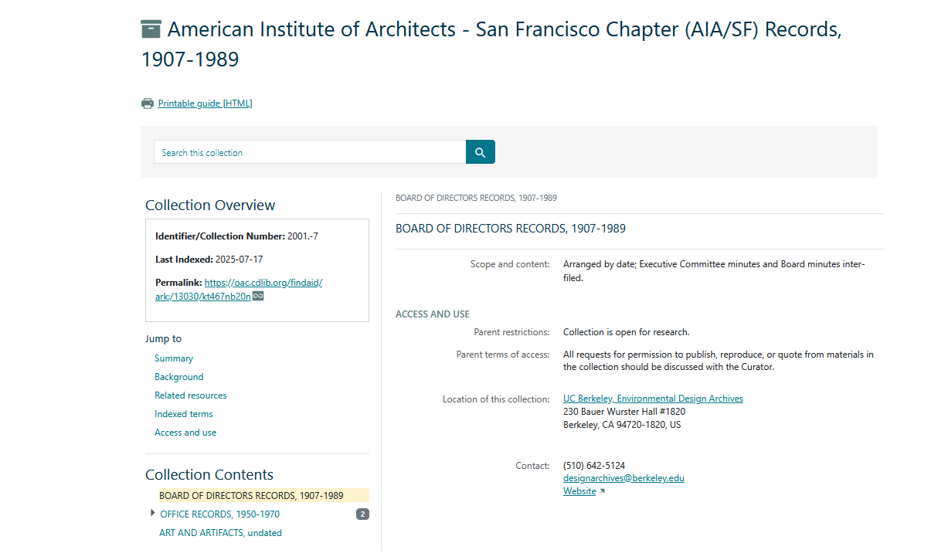Click the collection page title text
The width and height of the screenshot is (948, 560).
click(491, 43)
